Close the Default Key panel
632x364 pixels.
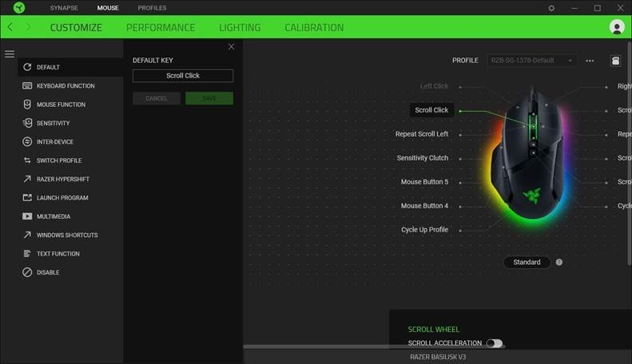pyautogui.click(x=232, y=47)
